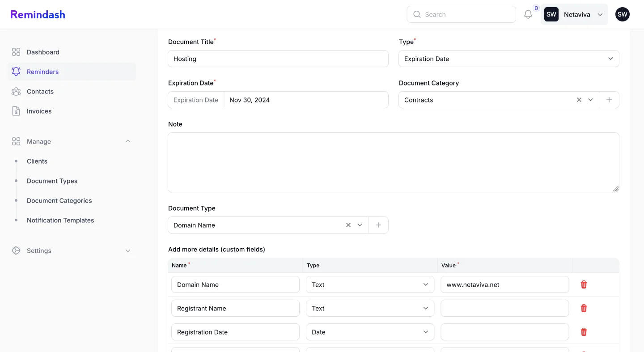The width and height of the screenshot is (644, 352).
Task: Open the Date type dropdown for Registration Date
Action: (370, 332)
